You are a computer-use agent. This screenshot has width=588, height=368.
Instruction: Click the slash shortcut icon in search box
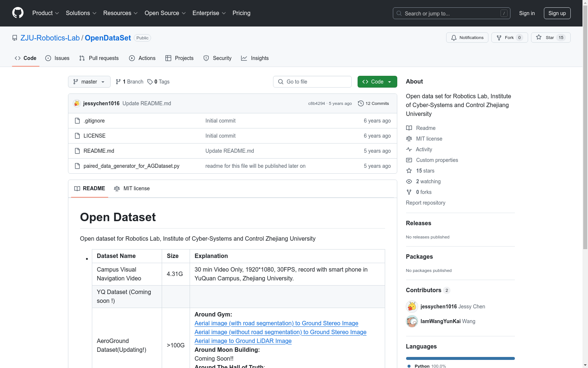point(504,13)
